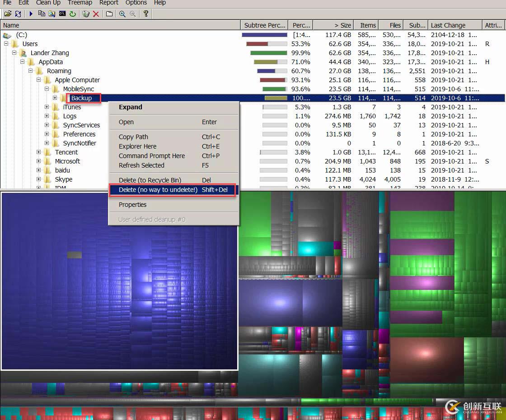
Task: Click the Copy Path toolbar icon
Action: click(x=42, y=14)
